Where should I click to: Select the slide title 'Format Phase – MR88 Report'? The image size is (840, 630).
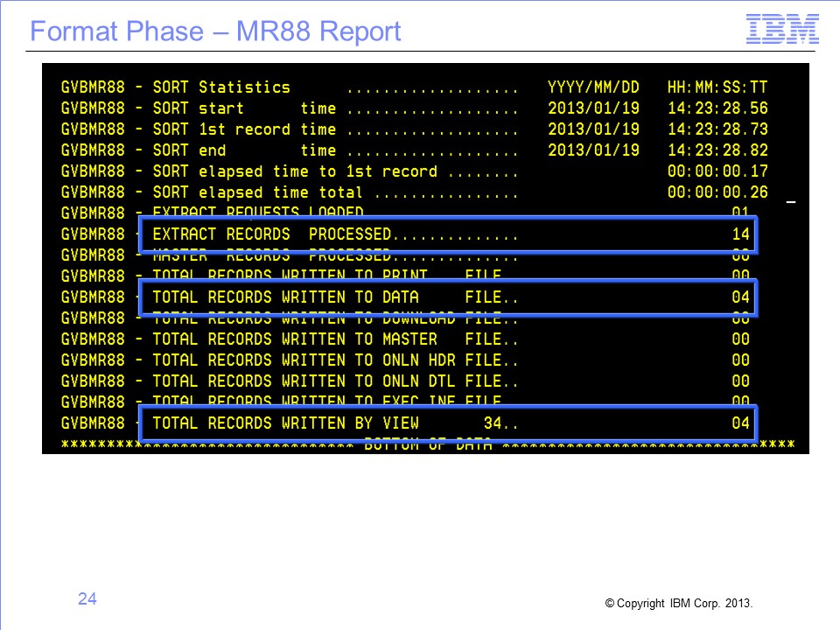point(215,31)
